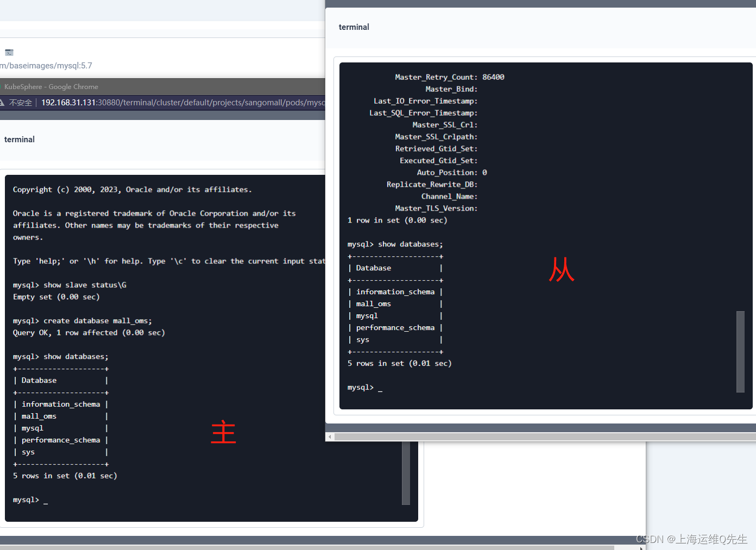This screenshot has width=756, height=550.
Task: Click 'mysql' row in master terminal table
Action: (x=61, y=428)
